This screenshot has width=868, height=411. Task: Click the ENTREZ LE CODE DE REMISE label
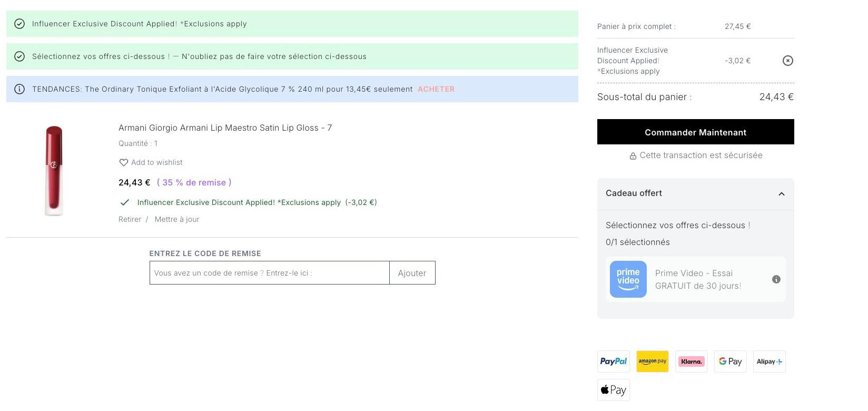click(x=205, y=253)
